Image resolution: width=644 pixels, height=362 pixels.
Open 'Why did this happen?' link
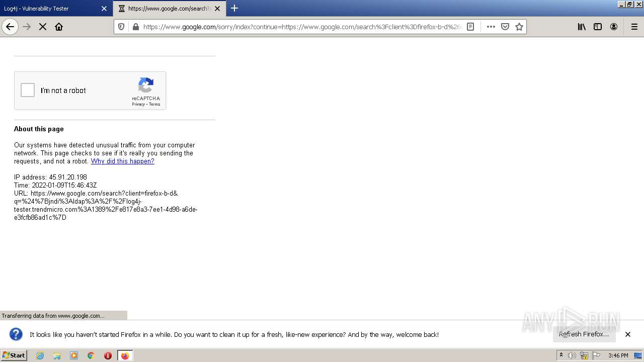click(123, 161)
